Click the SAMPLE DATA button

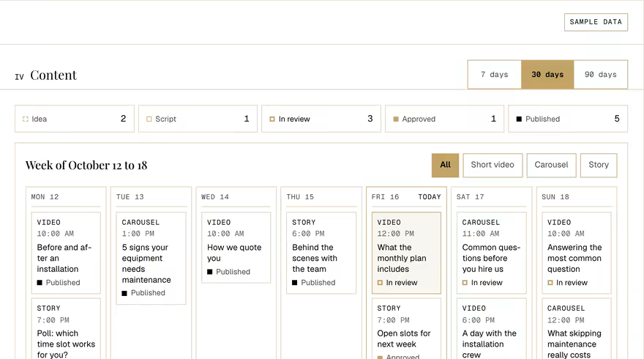[596, 22]
